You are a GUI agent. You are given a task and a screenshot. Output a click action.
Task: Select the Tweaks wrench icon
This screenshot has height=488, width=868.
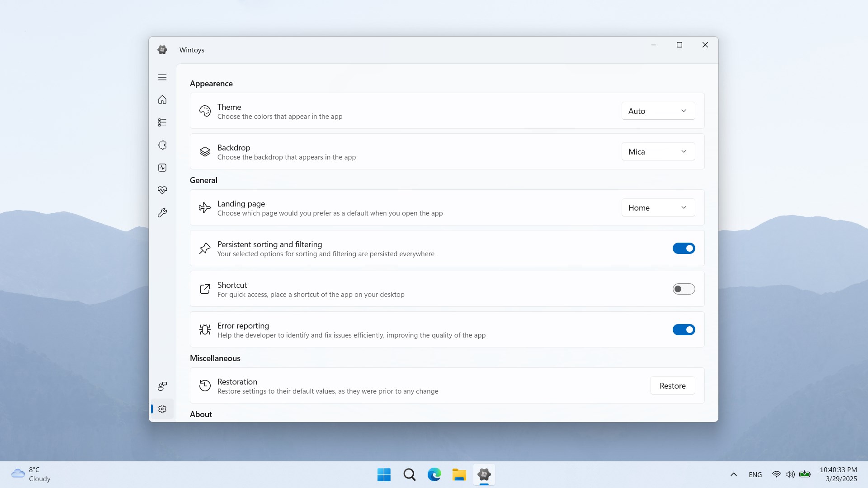tap(162, 213)
